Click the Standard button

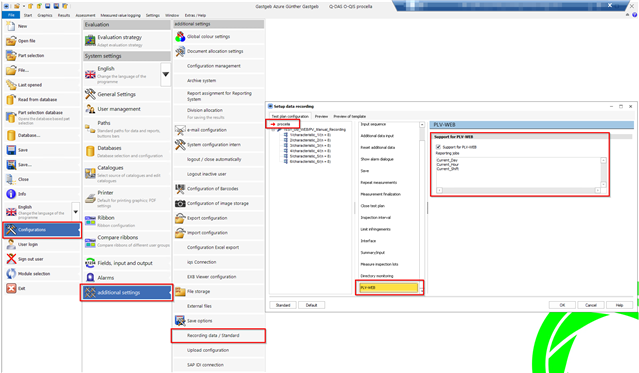283,305
